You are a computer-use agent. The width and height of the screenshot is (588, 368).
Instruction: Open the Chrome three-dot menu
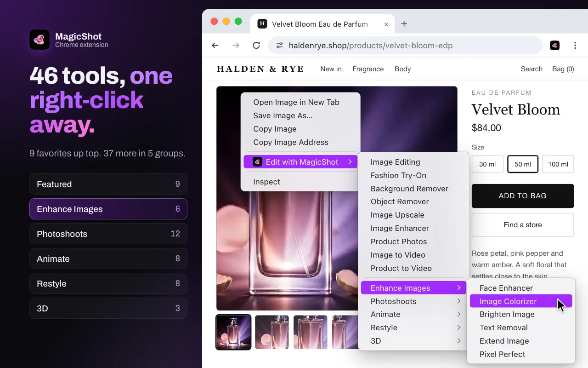(575, 46)
